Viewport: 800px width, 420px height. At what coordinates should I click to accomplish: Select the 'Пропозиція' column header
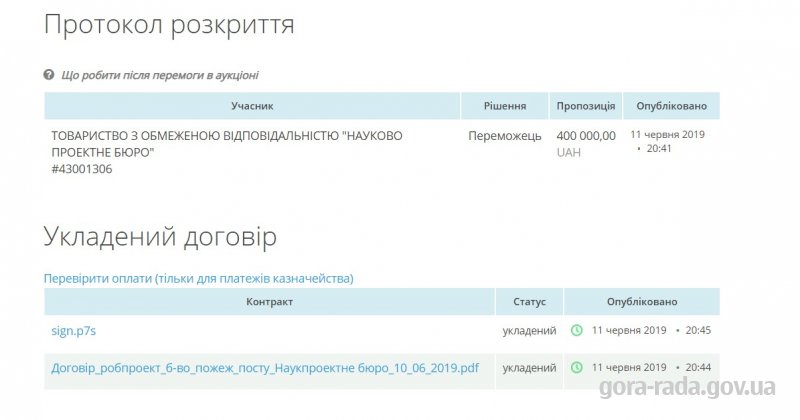(586, 106)
